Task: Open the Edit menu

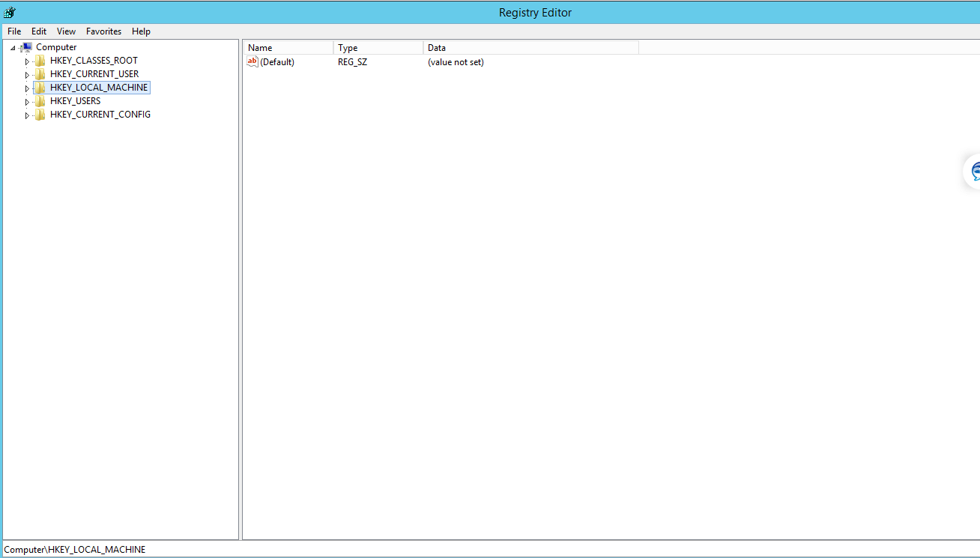Action: pos(38,31)
